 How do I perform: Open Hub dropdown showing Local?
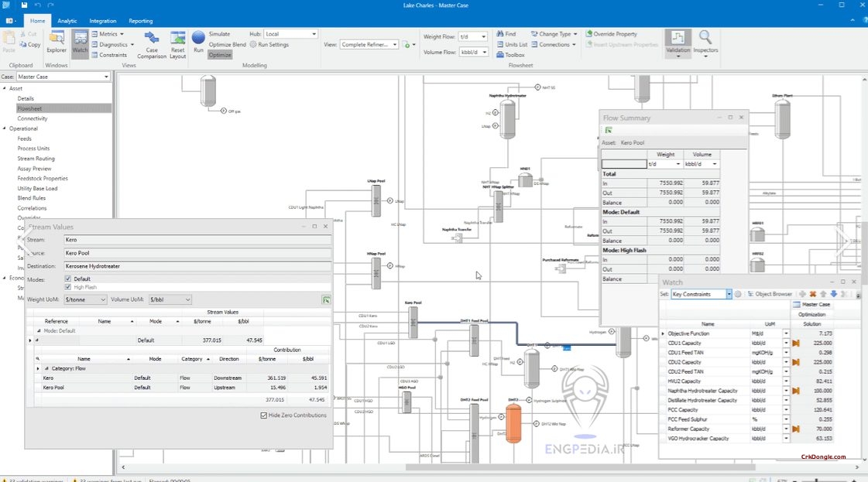290,34
